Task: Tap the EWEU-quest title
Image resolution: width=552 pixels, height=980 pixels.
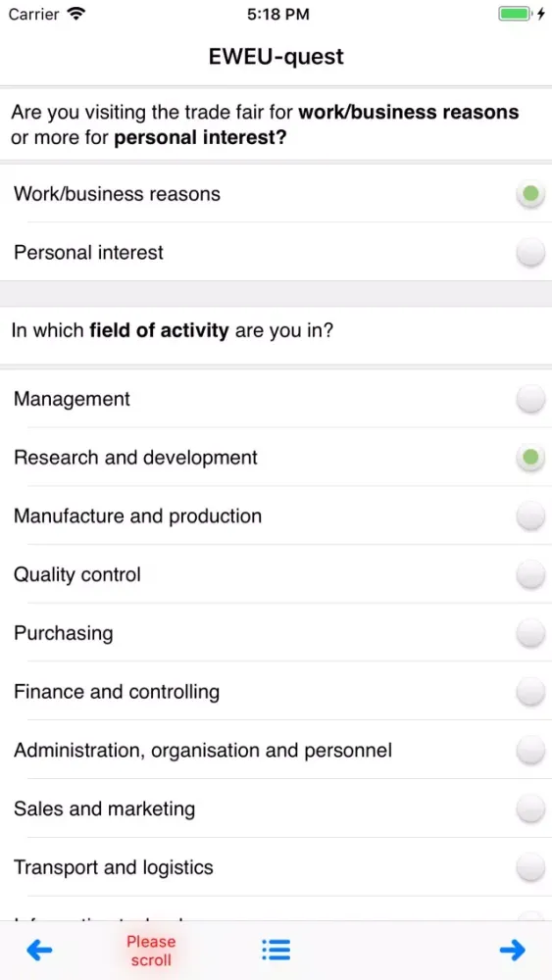Action: coord(276,57)
